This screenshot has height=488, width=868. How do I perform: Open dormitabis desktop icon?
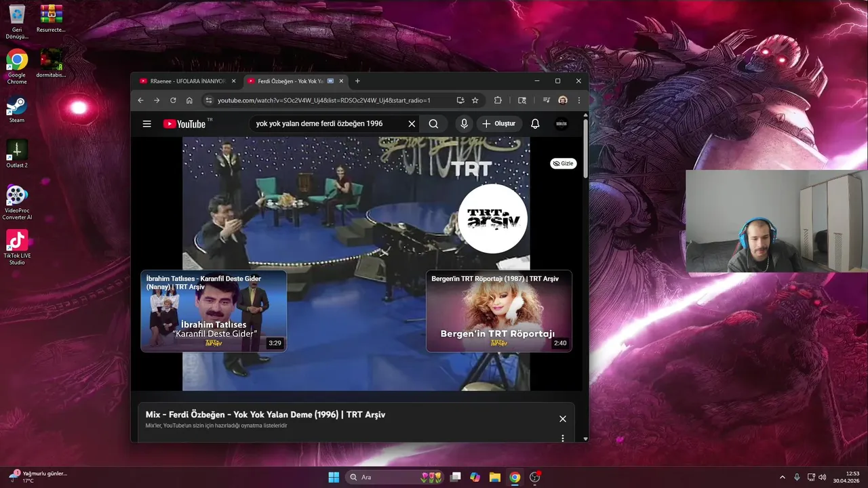[x=51, y=64]
